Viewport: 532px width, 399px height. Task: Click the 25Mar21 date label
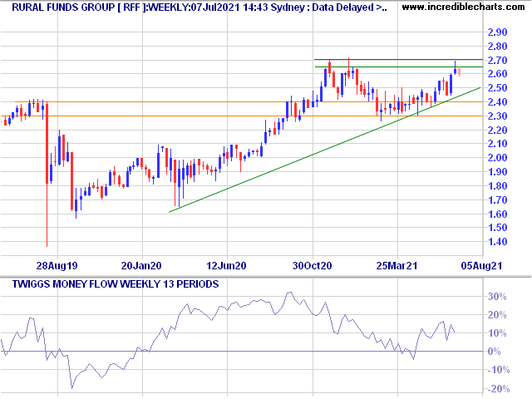pos(397,266)
